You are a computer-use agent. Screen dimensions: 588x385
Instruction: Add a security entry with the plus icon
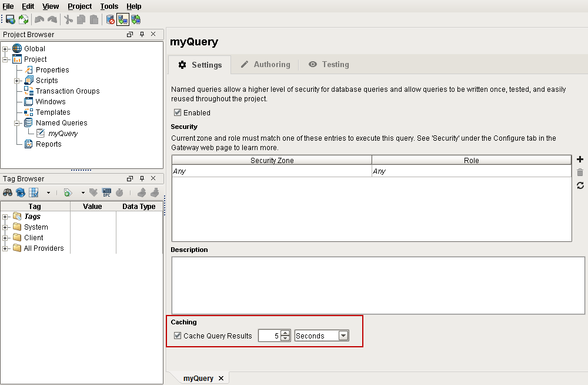coord(580,160)
